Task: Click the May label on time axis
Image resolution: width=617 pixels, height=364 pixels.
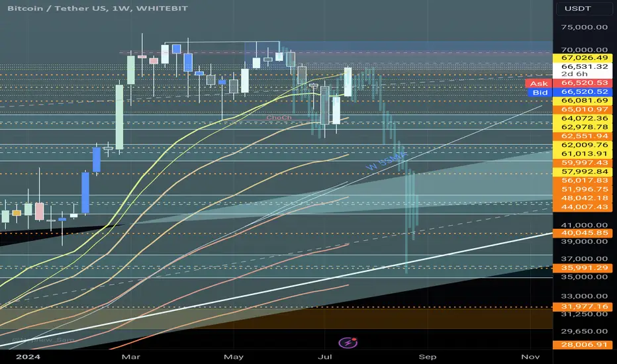Action: pyautogui.click(x=233, y=357)
